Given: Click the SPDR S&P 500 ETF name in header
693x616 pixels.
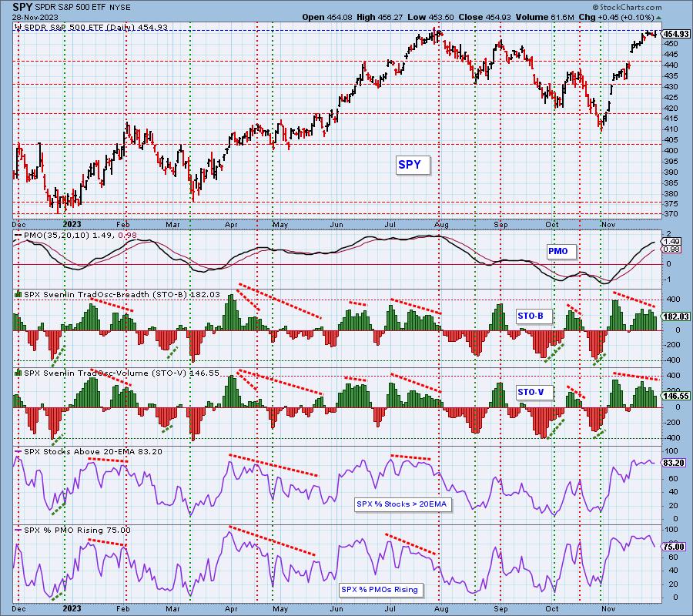Looking at the screenshot, I should pos(69,8).
